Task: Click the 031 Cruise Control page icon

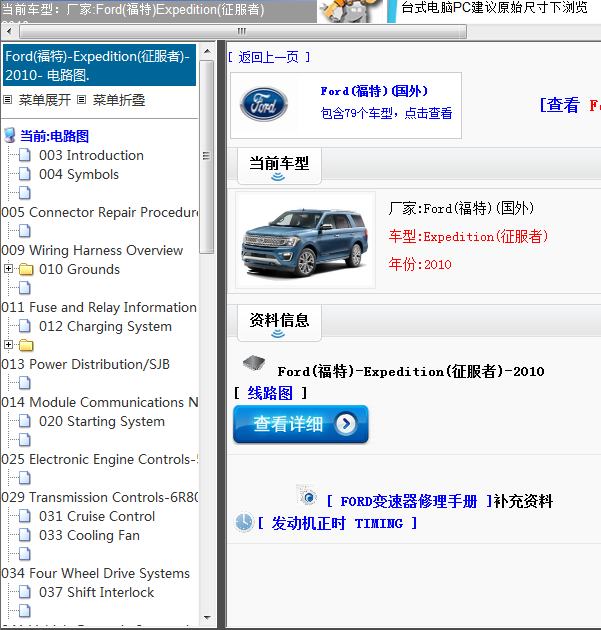Action: tap(25, 516)
